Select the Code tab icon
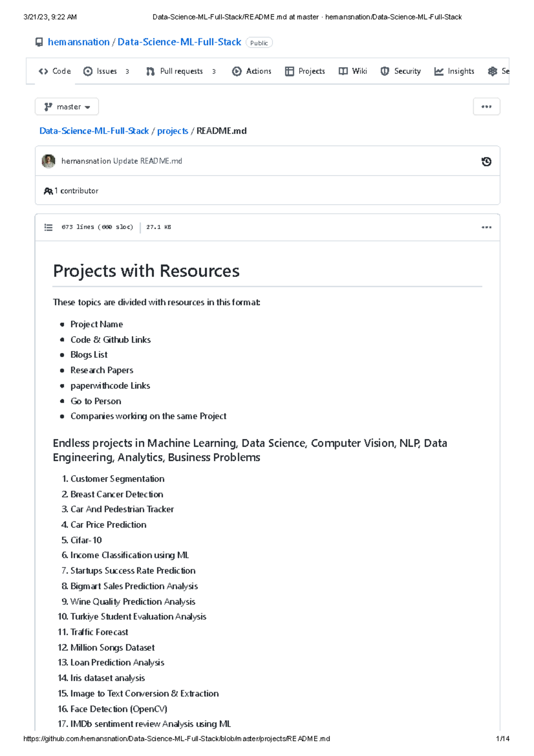 coord(43,71)
